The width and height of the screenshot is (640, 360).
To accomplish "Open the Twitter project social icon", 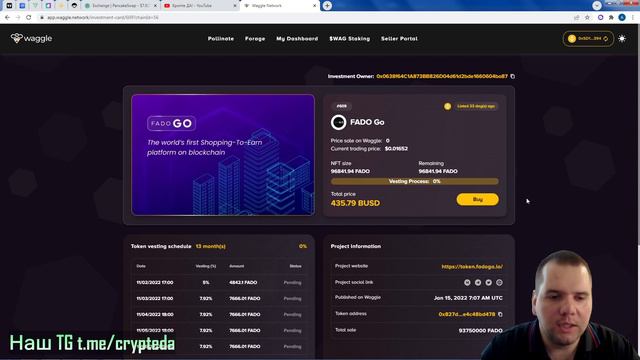I will click(x=489, y=282).
